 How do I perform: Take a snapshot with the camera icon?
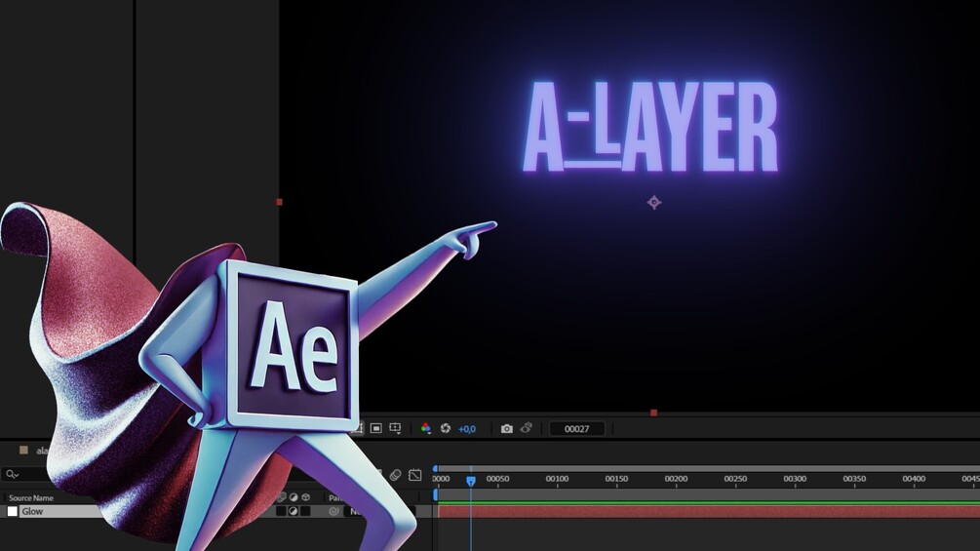506,428
